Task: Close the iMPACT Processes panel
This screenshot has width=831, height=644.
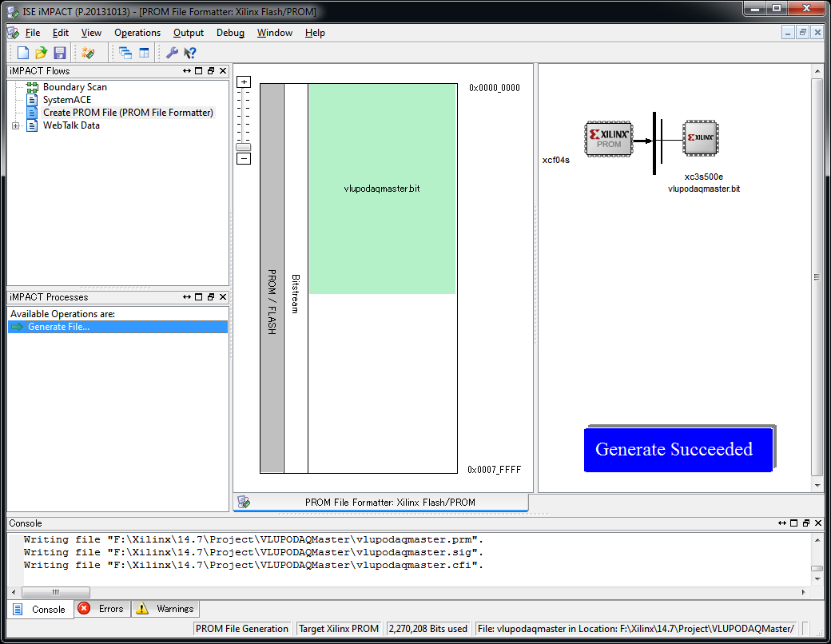Action: tap(223, 296)
